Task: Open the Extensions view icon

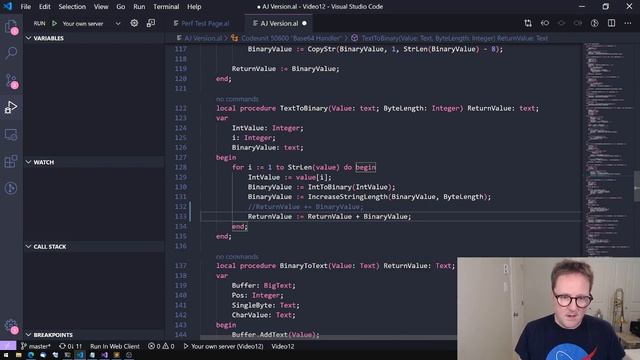Action: tap(11, 161)
